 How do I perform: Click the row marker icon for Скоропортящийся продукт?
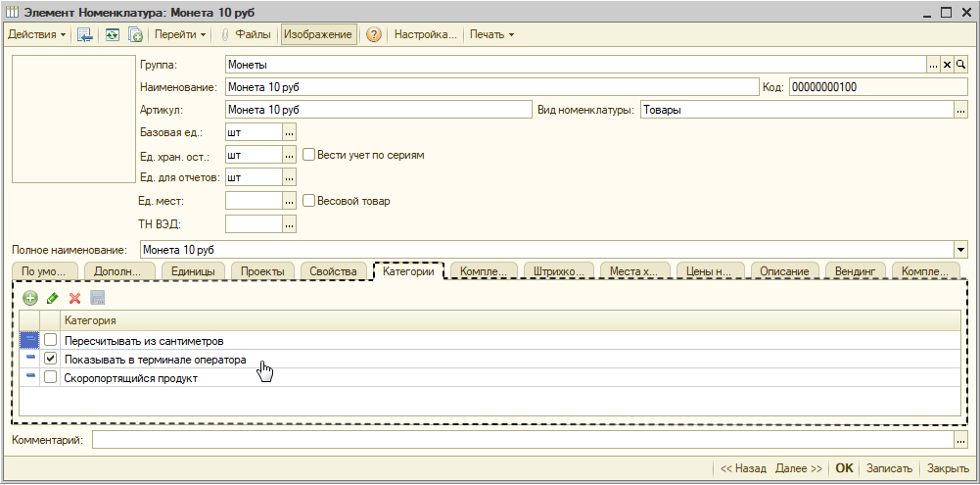30,377
